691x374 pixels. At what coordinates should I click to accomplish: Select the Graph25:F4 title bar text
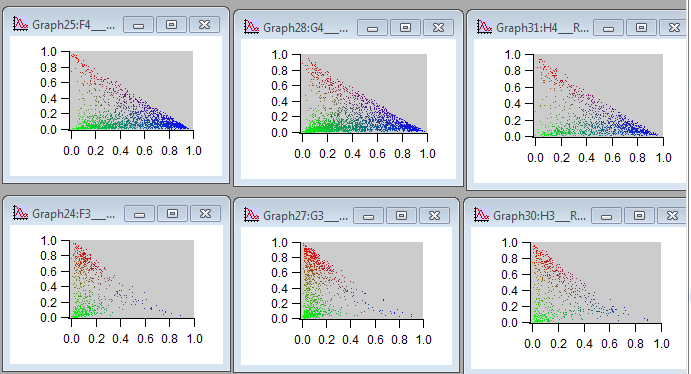coord(74,25)
